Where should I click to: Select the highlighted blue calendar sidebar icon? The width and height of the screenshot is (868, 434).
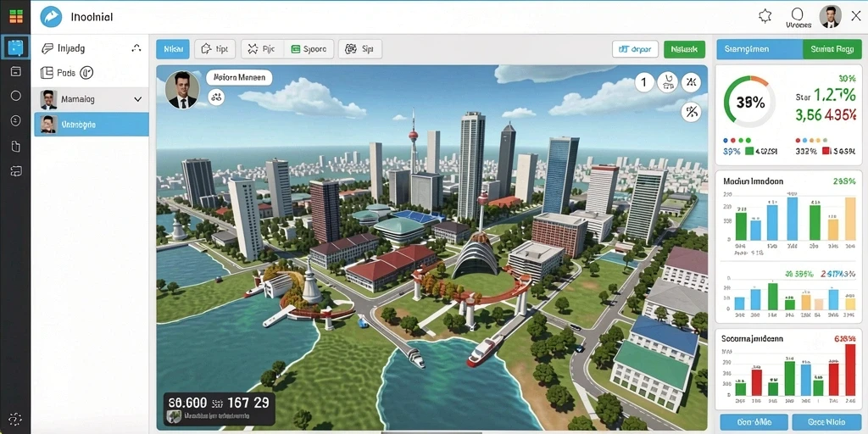click(15, 47)
